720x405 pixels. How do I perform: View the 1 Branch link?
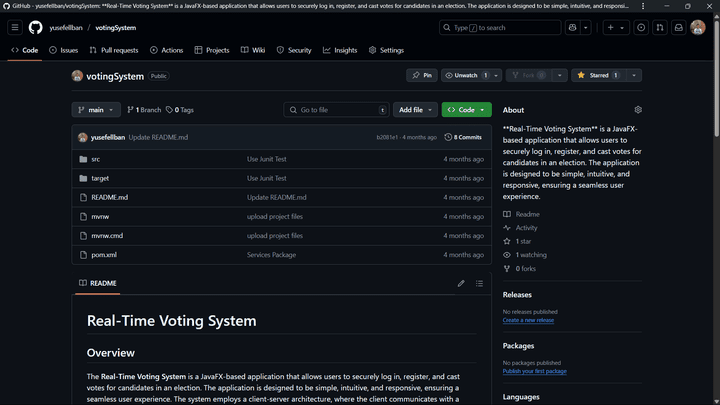144,110
